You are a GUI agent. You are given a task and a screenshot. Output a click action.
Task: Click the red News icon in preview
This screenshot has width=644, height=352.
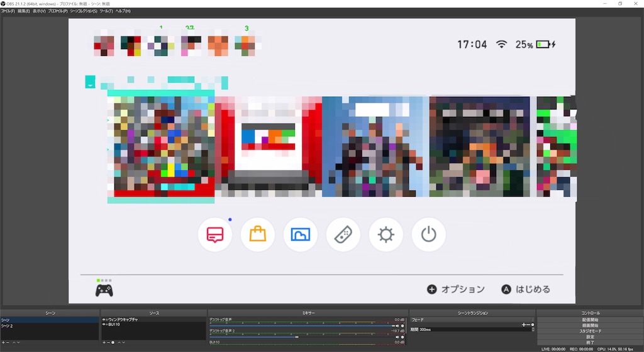215,234
